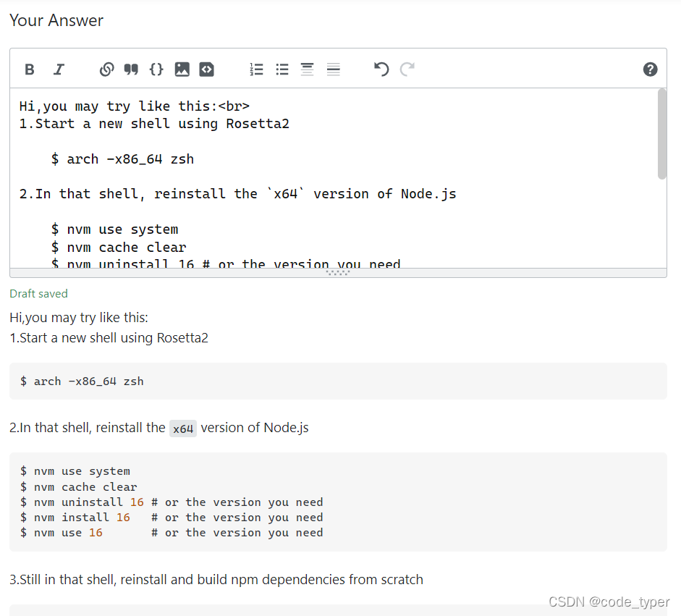Insert a heading
The height and width of the screenshot is (616, 681).
pyautogui.click(x=307, y=69)
